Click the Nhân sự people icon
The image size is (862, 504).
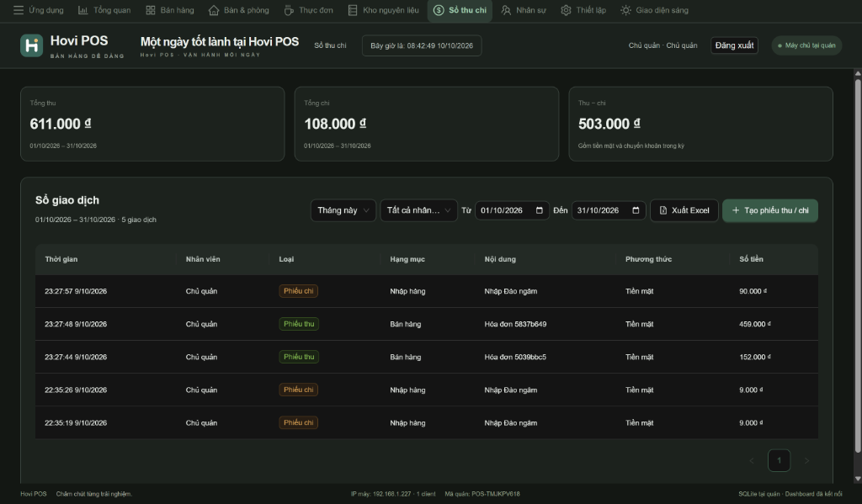pos(506,10)
